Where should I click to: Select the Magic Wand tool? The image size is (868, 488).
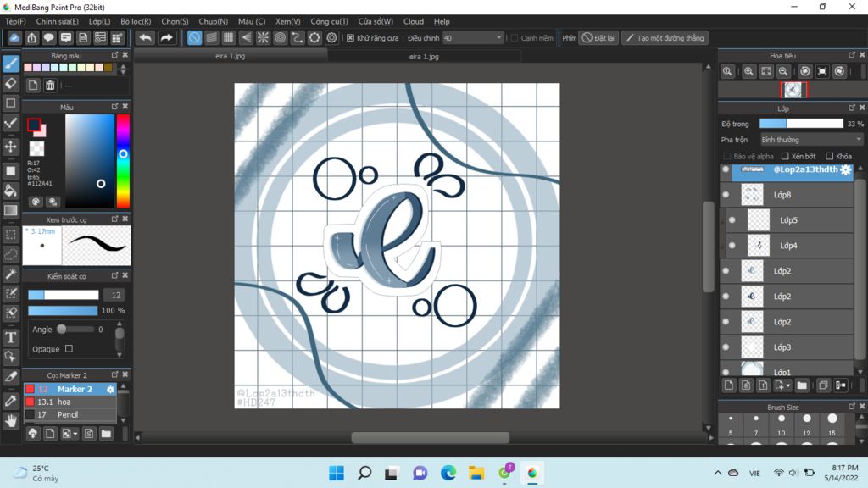[10, 274]
